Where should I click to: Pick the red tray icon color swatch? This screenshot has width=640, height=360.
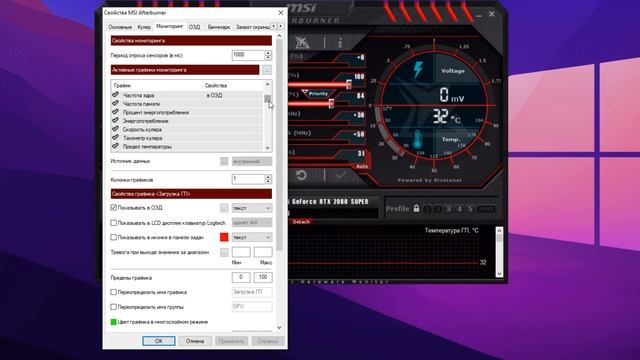224,237
